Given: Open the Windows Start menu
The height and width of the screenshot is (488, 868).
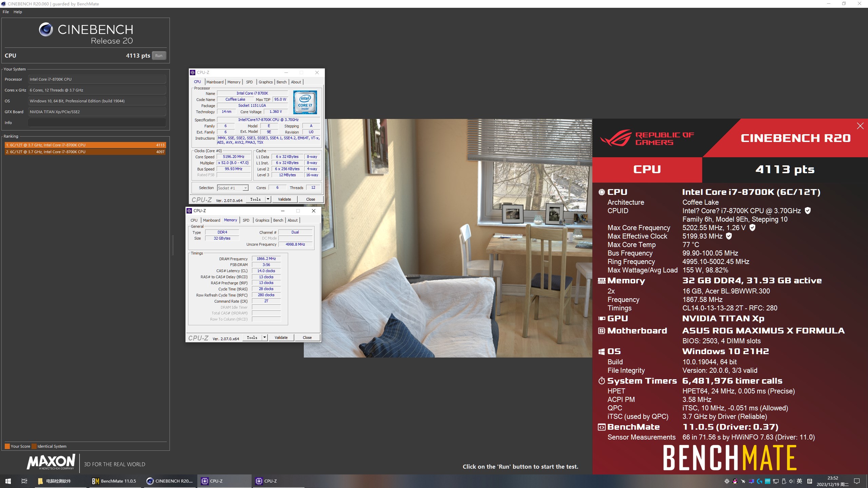Looking at the screenshot, I should coord(8,481).
